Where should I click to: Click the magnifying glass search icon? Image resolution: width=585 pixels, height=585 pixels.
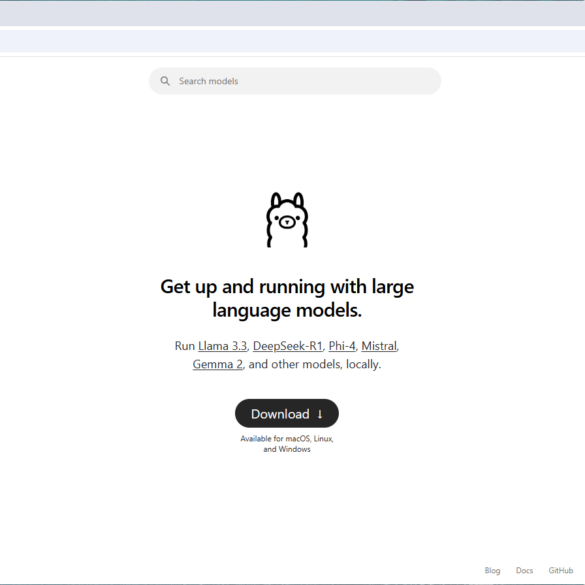coord(165,81)
